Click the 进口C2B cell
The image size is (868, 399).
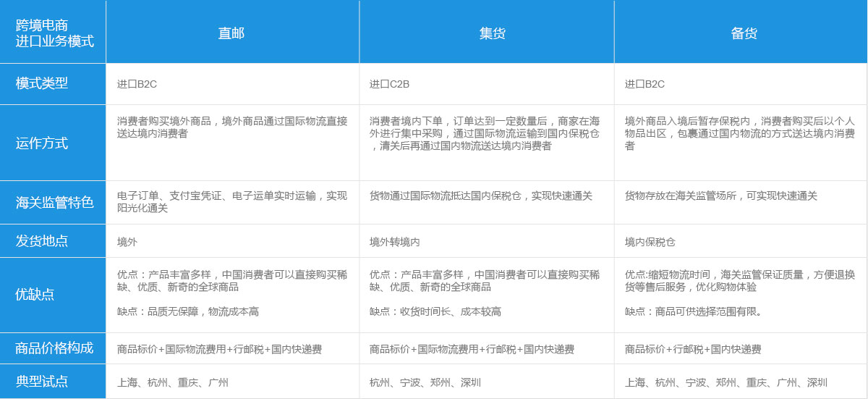pos(390,84)
